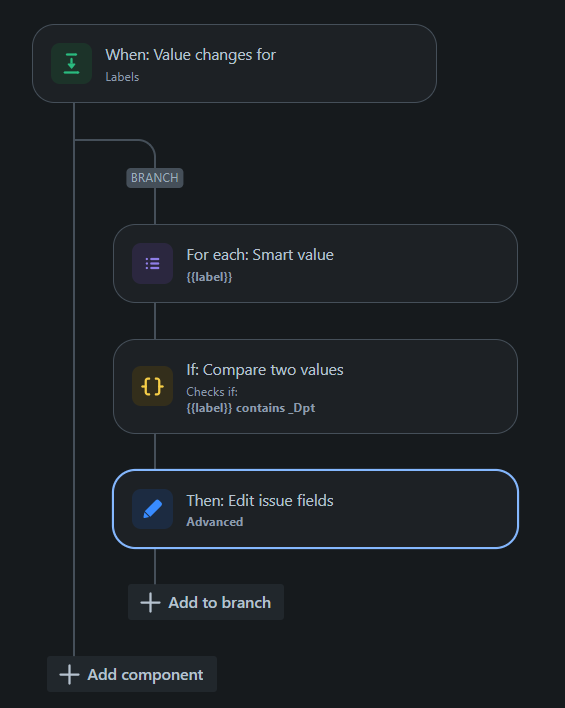This screenshot has height=708, width=565.
Task: Click the connector line between For each and If
Action: 155,321
